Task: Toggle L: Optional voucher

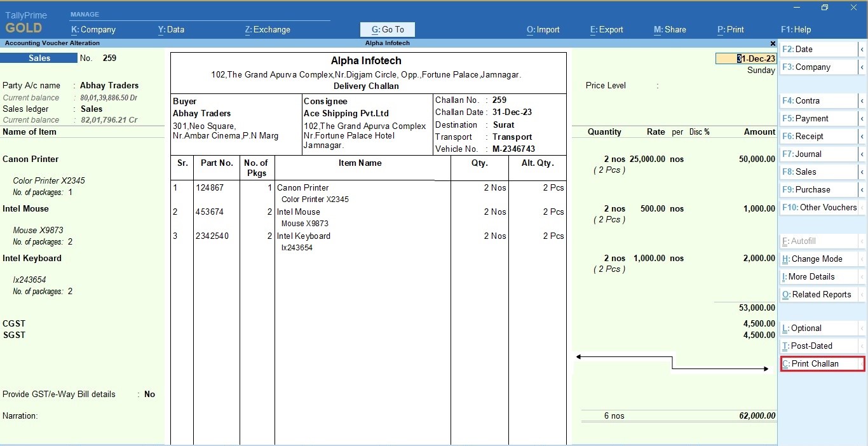Action: tap(820, 328)
